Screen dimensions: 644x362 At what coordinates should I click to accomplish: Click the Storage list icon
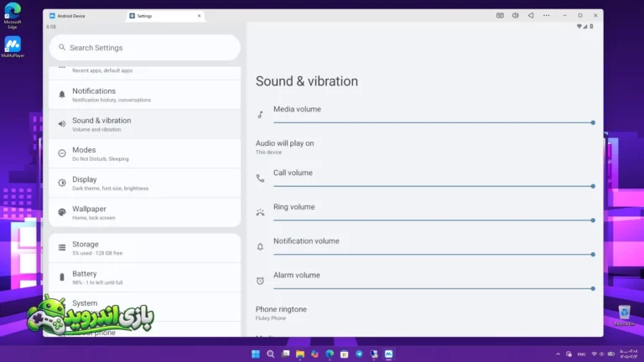tap(61, 247)
